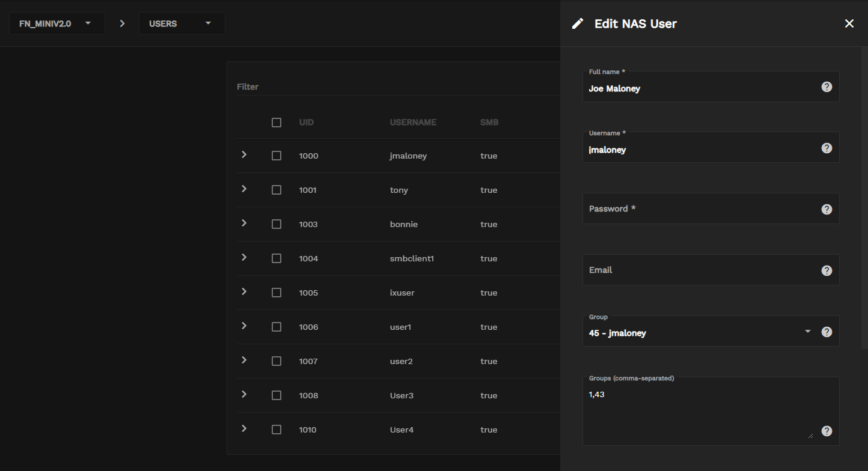Sort the table by USERNAME column header

coord(413,123)
